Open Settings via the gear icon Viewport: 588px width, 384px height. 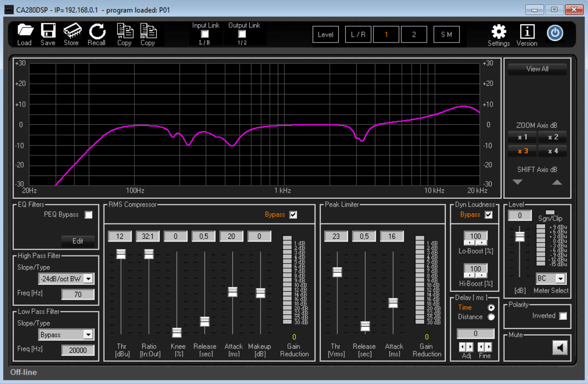[x=499, y=31]
